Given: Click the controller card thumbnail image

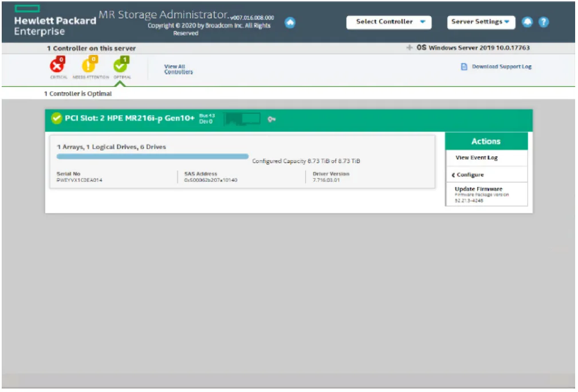Looking at the screenshot, I should pyautogui.click(x=242, y=118).
